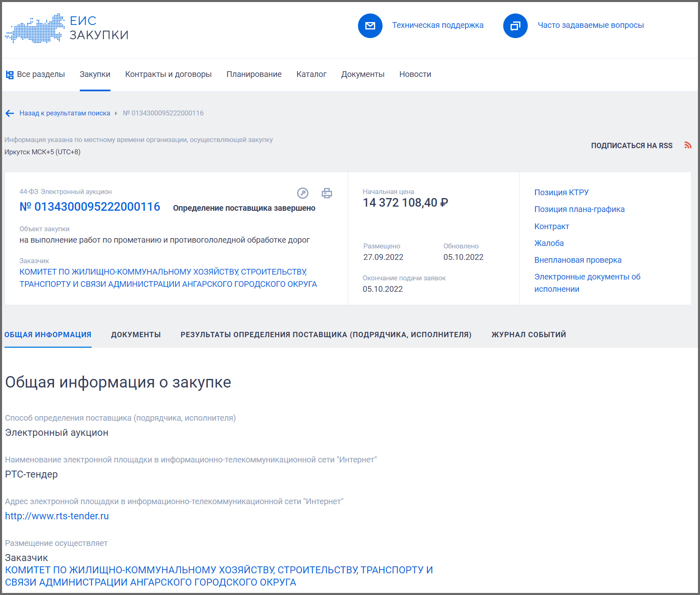
Task: Switch to ДОКУМЕНТЫ tab
Action: click(136, 335)
